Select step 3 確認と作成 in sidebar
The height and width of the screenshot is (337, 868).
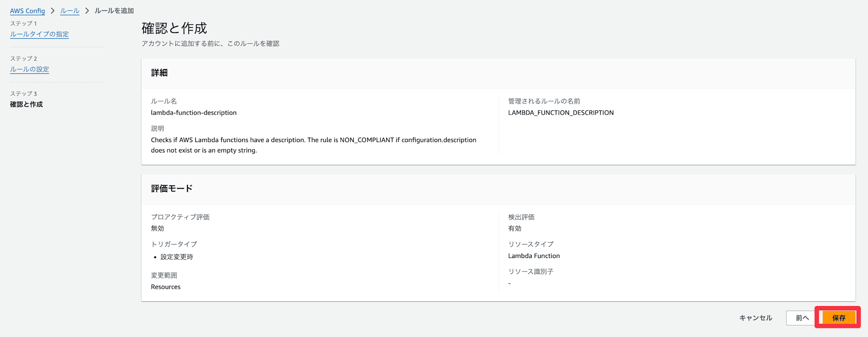[x=26, y=104]
